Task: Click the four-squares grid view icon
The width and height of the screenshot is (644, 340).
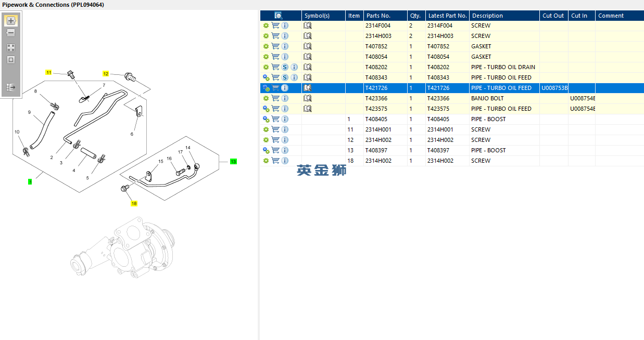Action: (11, 48)
